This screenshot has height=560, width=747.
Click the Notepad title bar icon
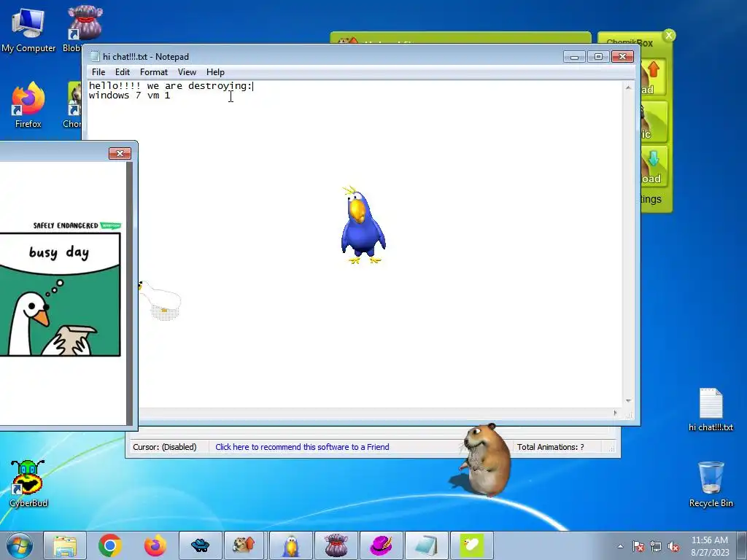tap(95, 57)
